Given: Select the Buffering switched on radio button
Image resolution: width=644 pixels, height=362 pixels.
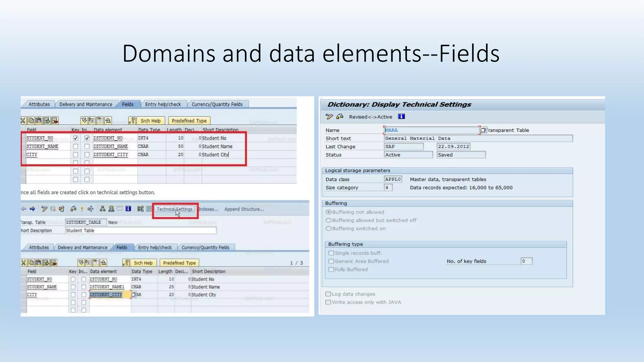Looking at the screenshot, I should 329,228.
